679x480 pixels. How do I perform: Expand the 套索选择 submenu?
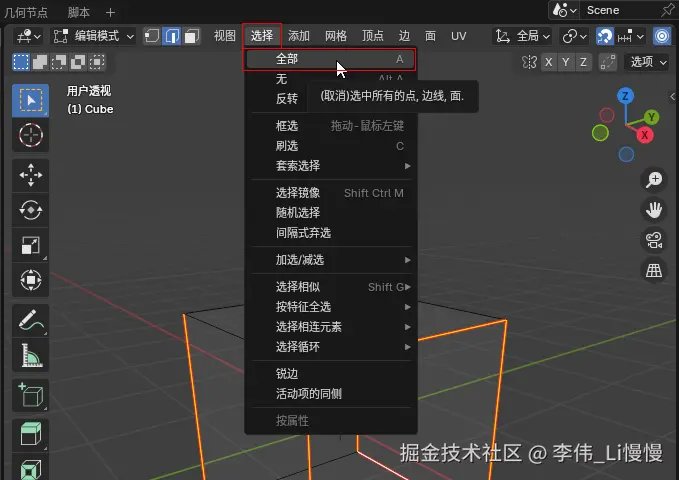(x=331, y=165)
